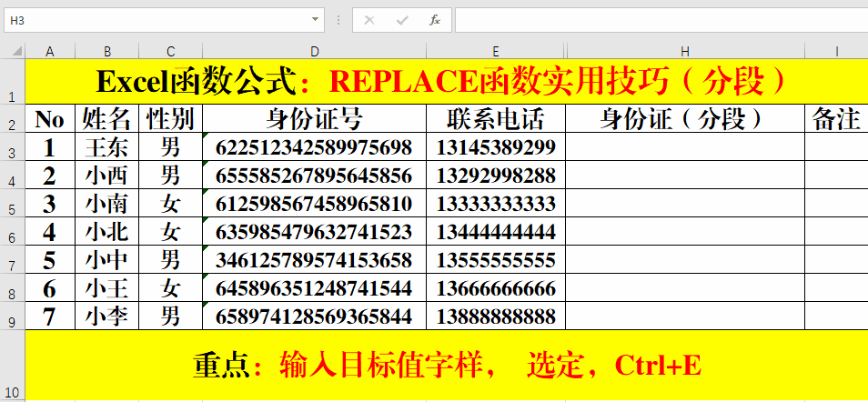
Task: Select phone cell 13333333333
Action: click(496, 203)
